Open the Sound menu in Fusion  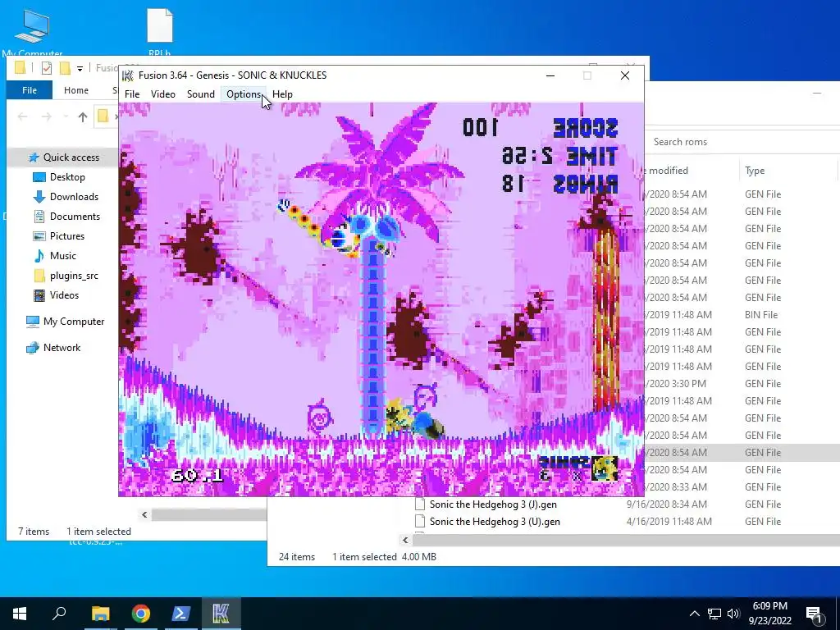click(200, 94)
